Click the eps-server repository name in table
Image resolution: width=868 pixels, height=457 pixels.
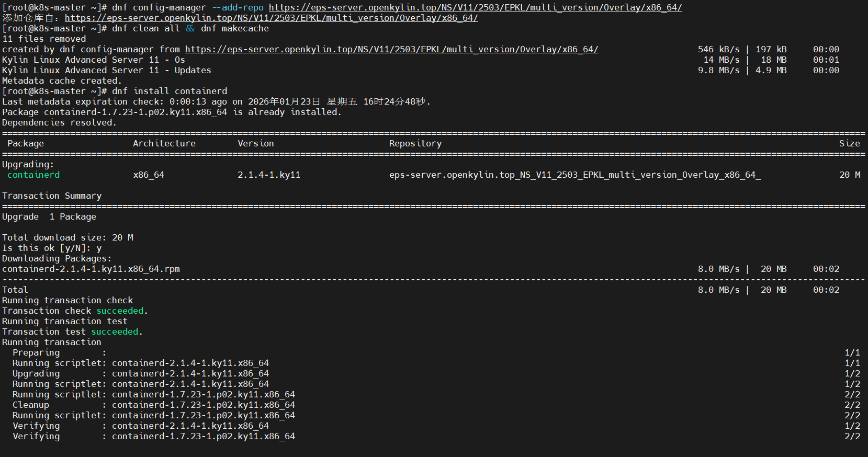[574, 175]
